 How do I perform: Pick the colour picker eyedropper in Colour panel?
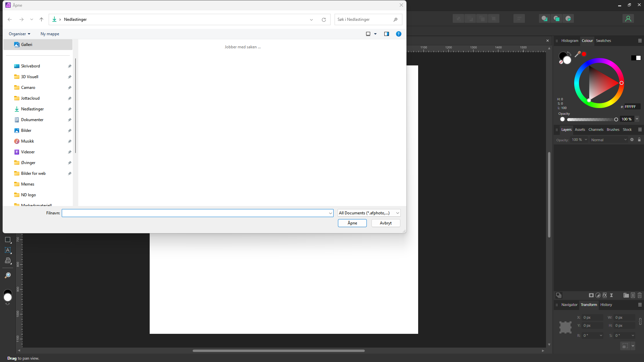[x=578, y=54]
